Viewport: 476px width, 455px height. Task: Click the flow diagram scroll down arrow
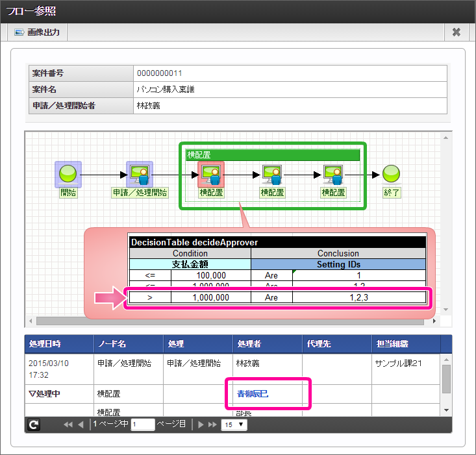445,310
